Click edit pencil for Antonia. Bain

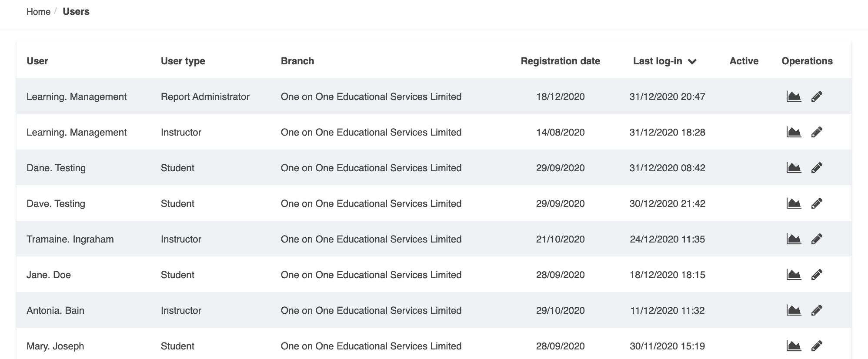click(x=817, y=310)
